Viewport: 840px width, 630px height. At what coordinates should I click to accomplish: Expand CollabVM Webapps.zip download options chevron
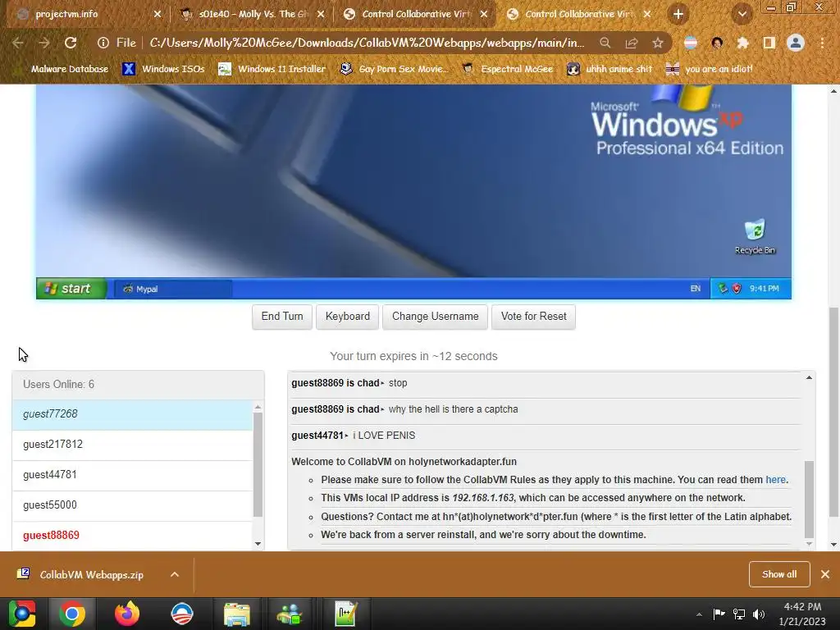tap(174, 574)
